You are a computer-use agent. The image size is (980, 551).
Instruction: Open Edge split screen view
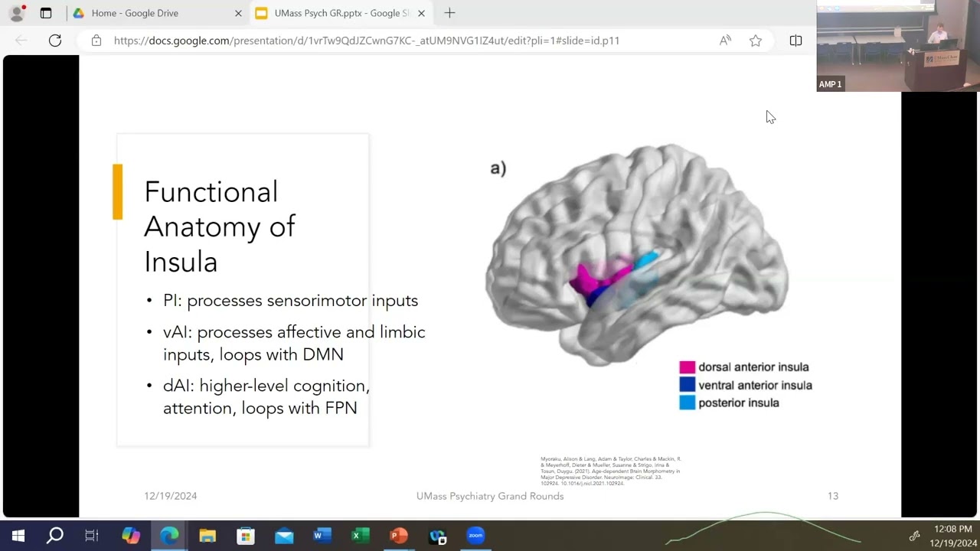(795, 41)
